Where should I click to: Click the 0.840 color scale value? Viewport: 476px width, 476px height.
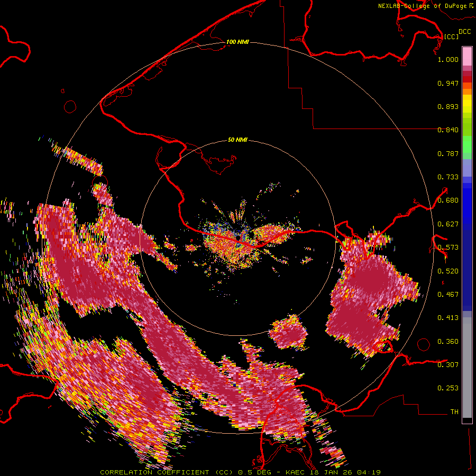[x=448, y=130]
